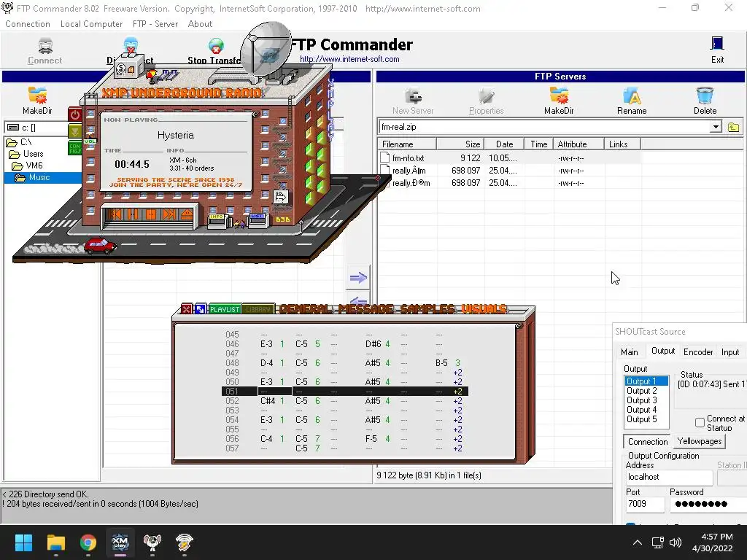The height and width of the screenshot is (560, 747).
Task: Skip to next track in XMPlay
Action: click(169, 214)
